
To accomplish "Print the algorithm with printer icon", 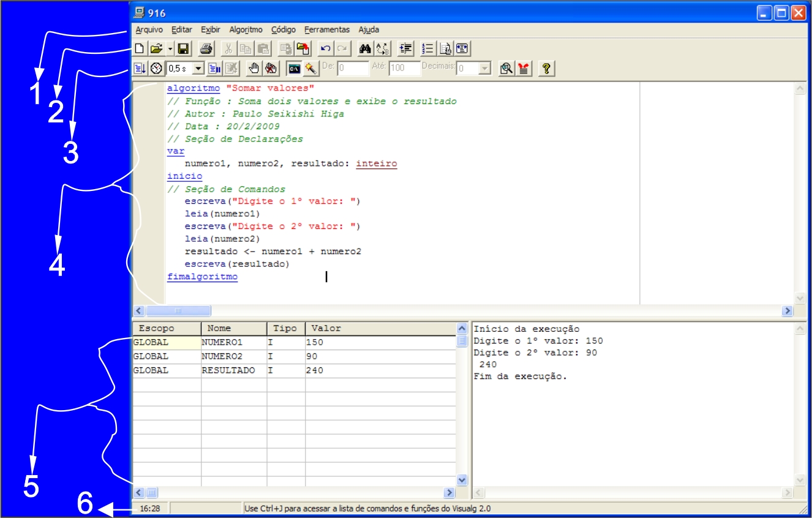I will point(208,48).
